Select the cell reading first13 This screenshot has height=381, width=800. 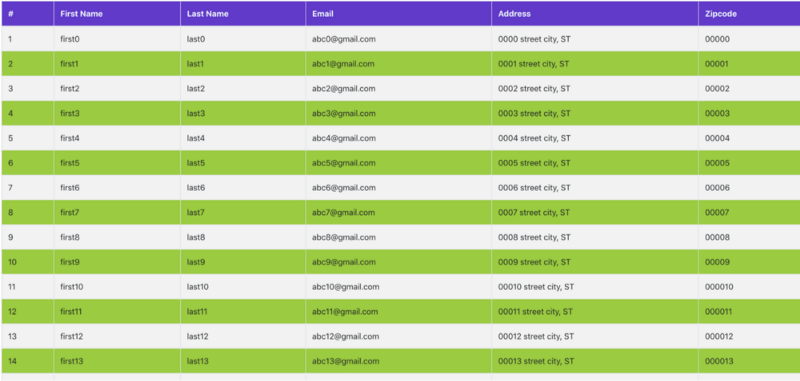tap(117, 361)
